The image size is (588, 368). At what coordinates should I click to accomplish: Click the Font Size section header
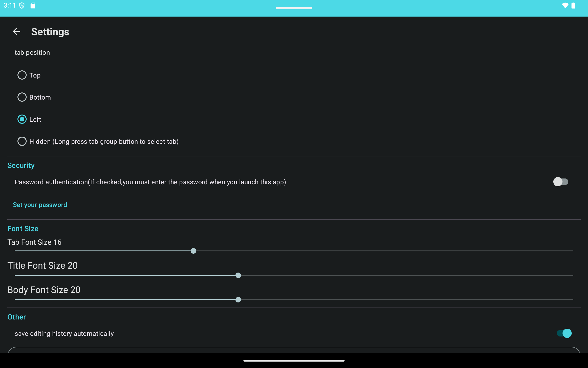coord(23,229)
